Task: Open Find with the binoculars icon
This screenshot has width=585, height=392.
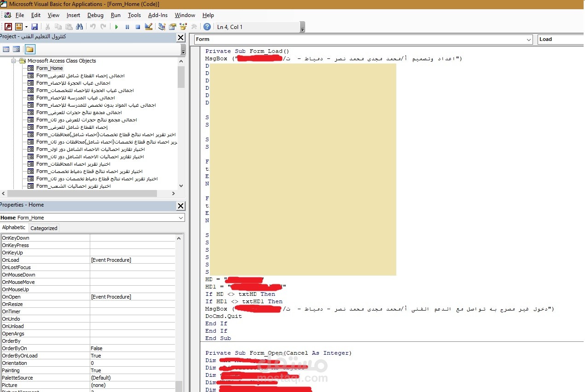Action: pos(79,27)
